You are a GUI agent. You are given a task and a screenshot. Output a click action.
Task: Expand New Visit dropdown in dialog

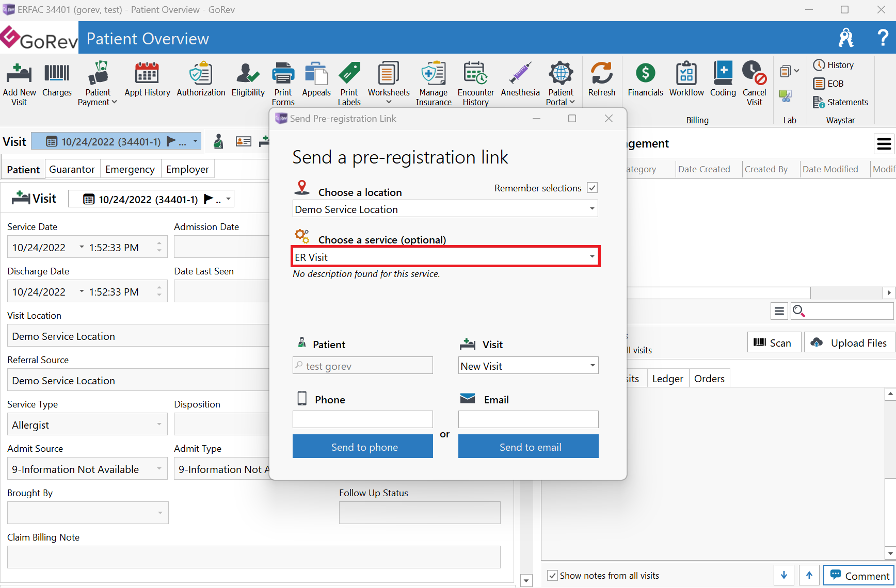click(x=593, y=366)
